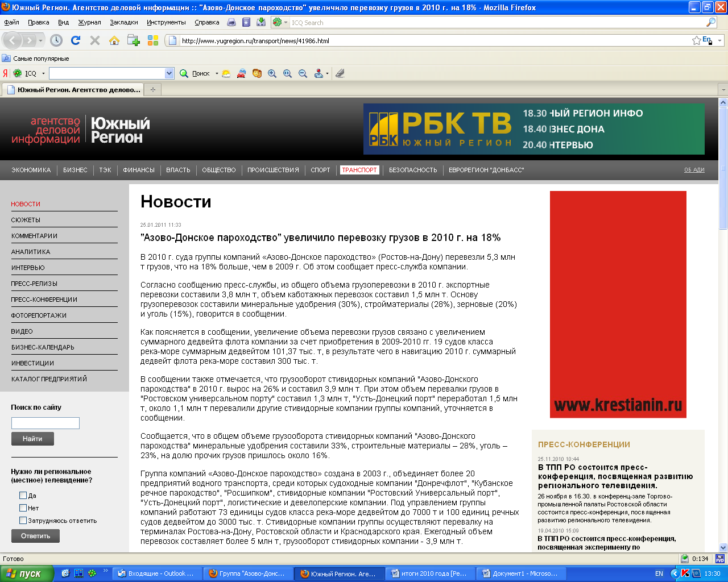The image size is (728, 582).
Task: Click the add-bookmark folder icon
Action: (x=134, y=40)
